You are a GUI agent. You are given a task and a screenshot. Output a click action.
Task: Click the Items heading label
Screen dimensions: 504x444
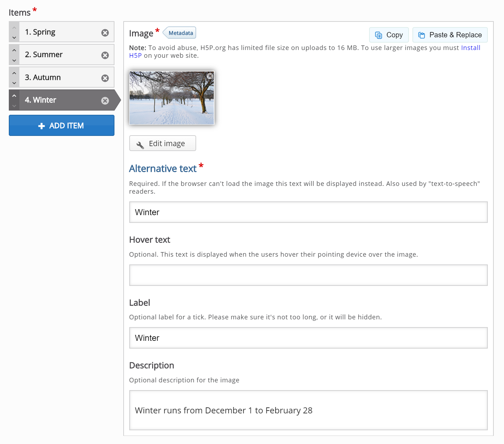[20, 13]
